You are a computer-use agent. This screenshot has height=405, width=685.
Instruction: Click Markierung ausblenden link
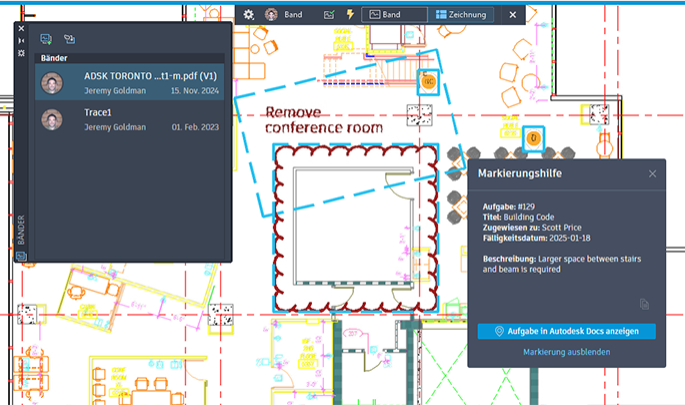click(566, 352)
